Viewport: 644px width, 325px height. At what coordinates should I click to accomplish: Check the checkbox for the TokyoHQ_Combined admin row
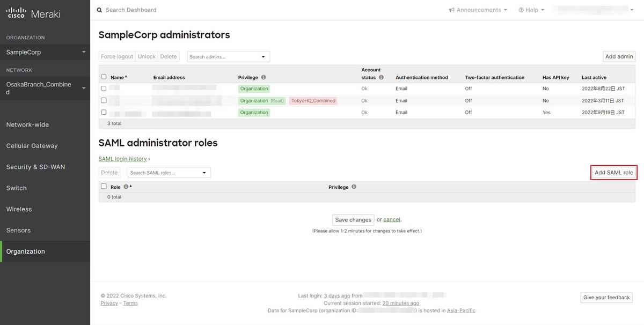[x=104, y=100]
